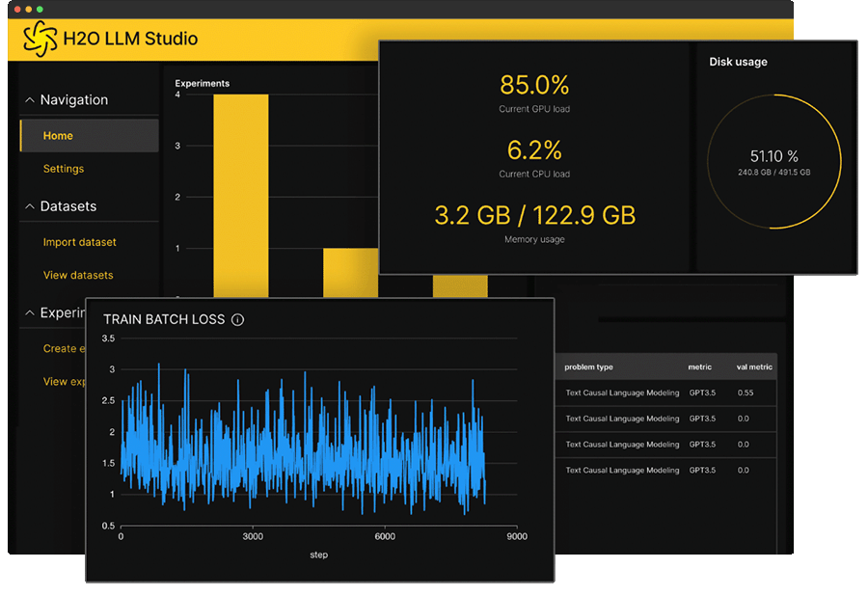This screenshot has width=868, height=596.
Task: Click the green maximize window button
Action: coord(40,9)
